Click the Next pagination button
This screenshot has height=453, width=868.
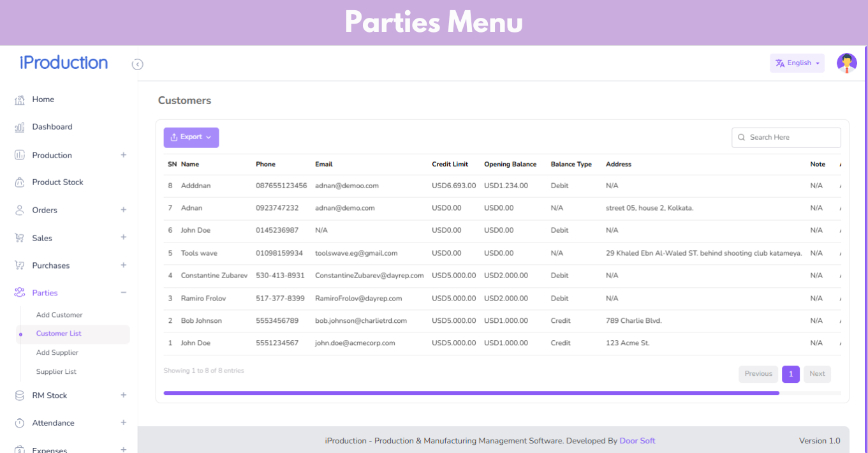pos(817,374)
